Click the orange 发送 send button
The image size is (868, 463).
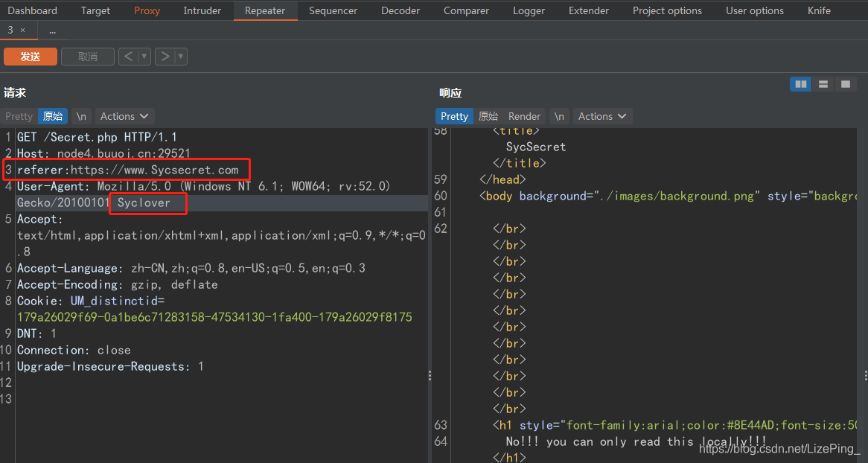coord(31,57)
